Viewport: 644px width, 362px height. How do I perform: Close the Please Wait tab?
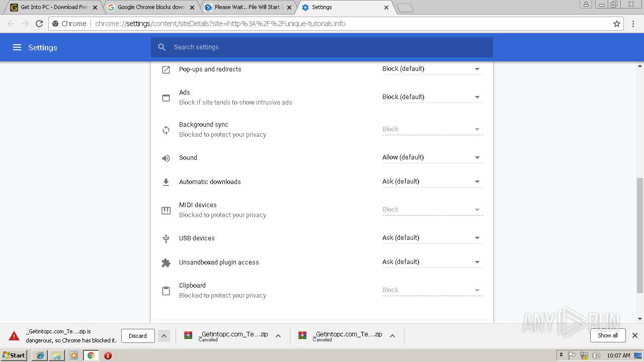tap(289, 8)
